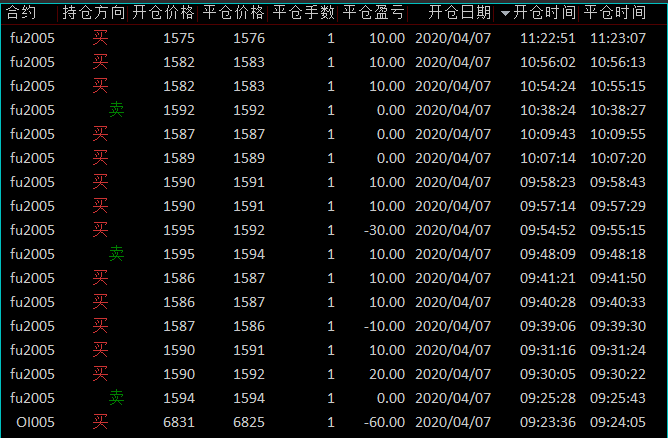
Task: Click the open price 1595 in 09:54:52 row
Action: pos(179,230)
